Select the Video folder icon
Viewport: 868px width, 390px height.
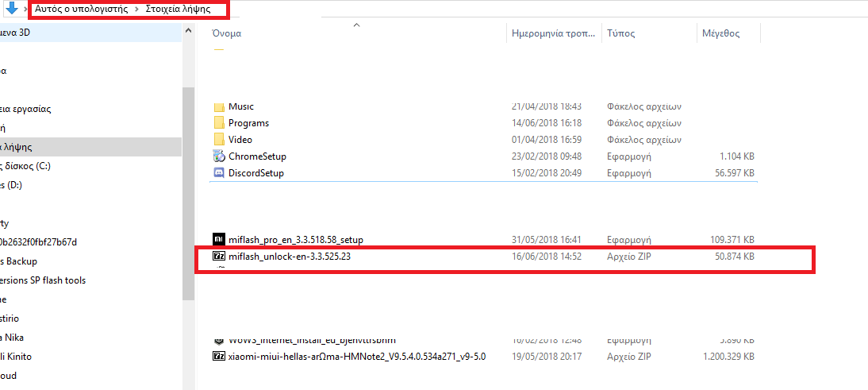point(219,140)
